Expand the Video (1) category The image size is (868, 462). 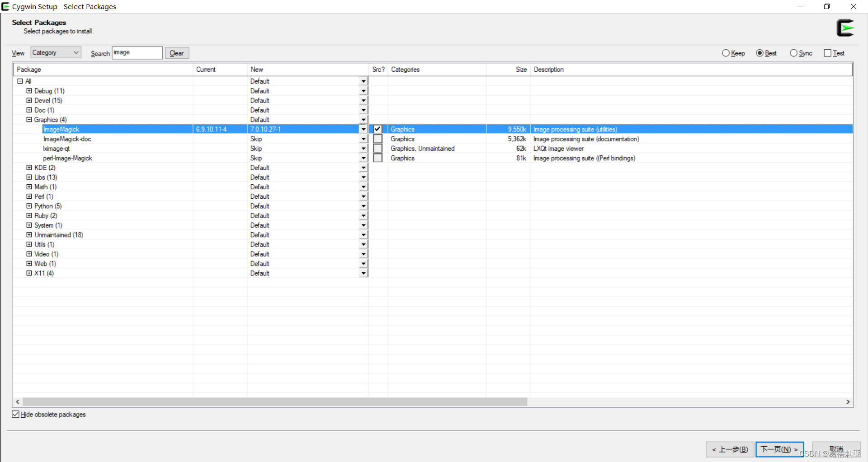point(29,254)
